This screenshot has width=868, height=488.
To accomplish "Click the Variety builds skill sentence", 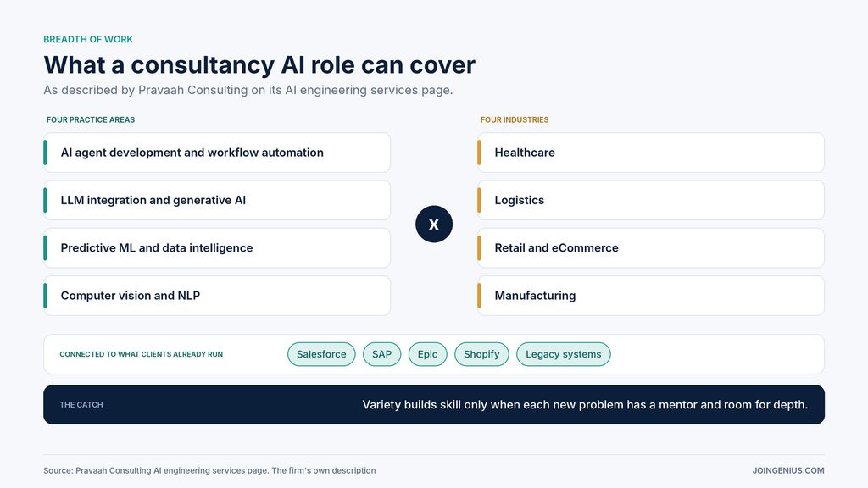I will coord(585,404).
